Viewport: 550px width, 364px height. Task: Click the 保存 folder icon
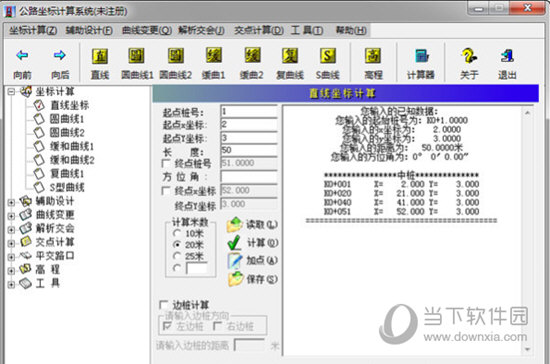(236, 279)
